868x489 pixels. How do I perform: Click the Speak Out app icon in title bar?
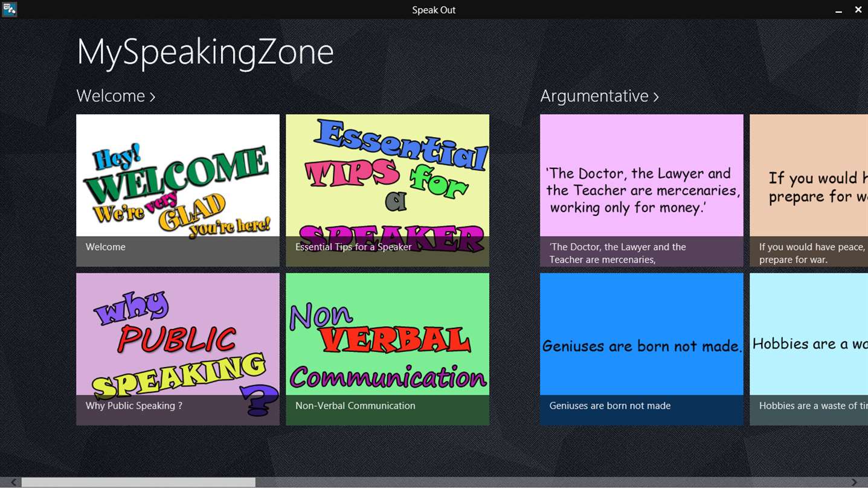[9, 9]
